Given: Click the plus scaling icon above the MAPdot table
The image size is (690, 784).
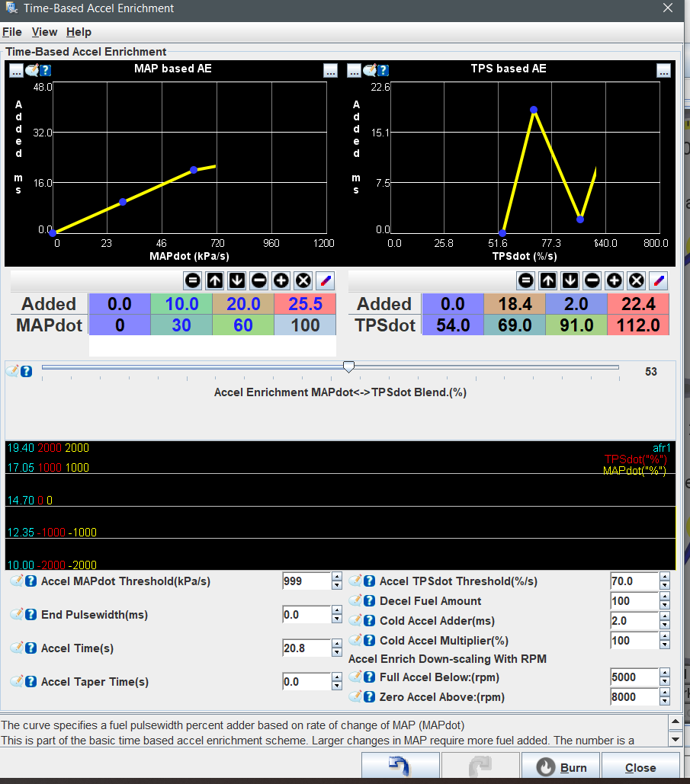Looking at the screenshot, I should (x=281, y=280).
